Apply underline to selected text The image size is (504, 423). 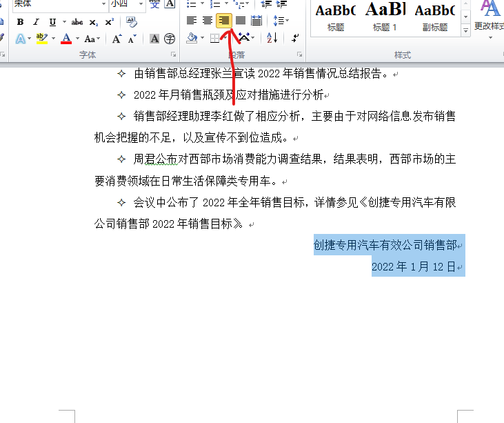click(52, 22)
